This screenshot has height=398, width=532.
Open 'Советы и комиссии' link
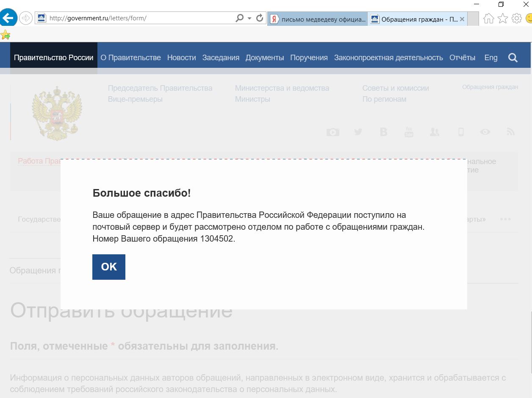point(396,88)
